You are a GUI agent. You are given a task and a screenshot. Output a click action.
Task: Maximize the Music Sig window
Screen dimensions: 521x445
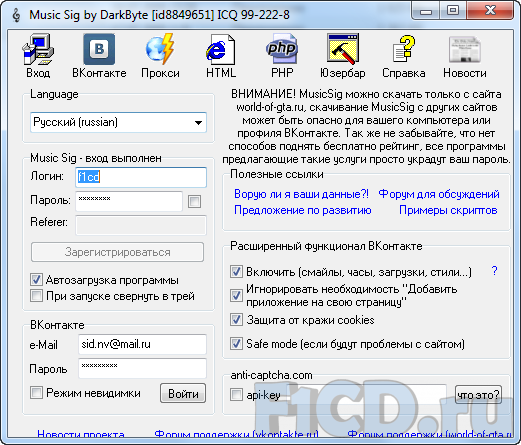tap(453, 11)
